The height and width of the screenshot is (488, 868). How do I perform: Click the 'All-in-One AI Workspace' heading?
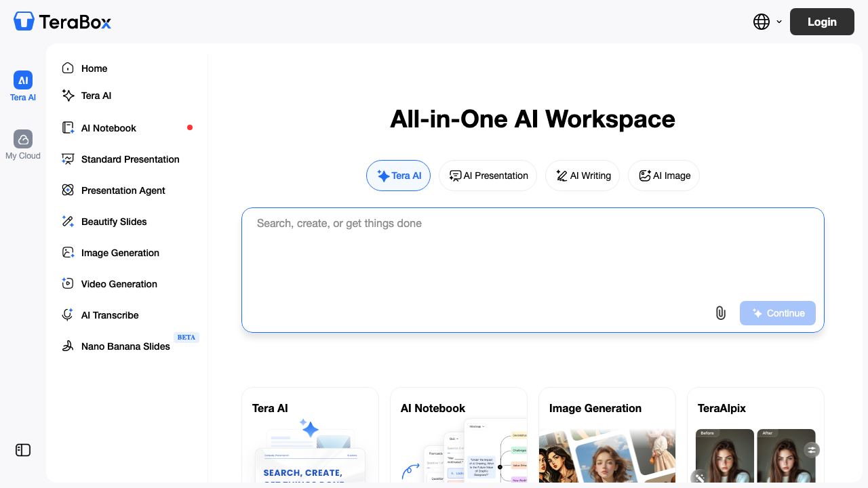(x=532, y=119)
